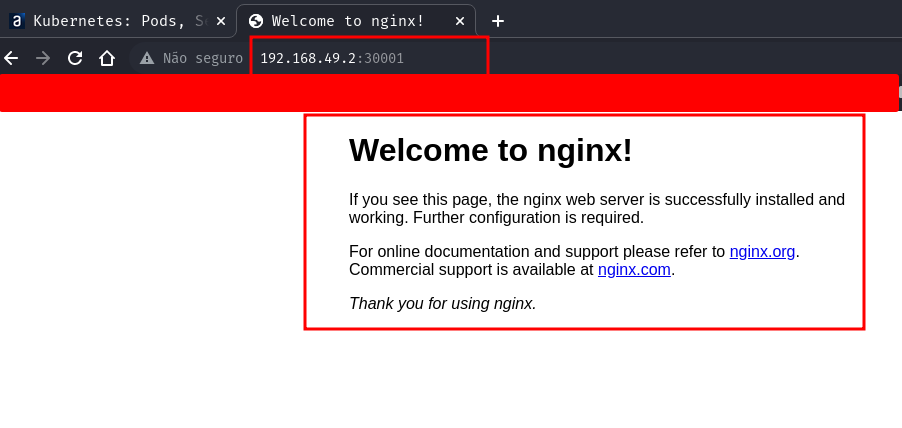Open the nginx.org documentation link
The image size is (902, 428).
[762, 251]
